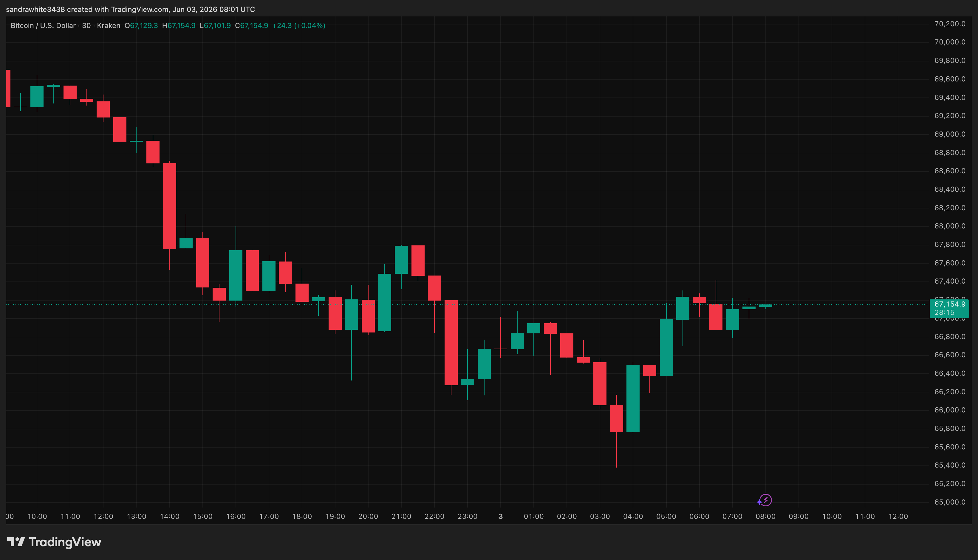The width and height of the screenshot is (978, 560).
Task: Click the current price label 67,154.9
Action: tap(949, 304)
